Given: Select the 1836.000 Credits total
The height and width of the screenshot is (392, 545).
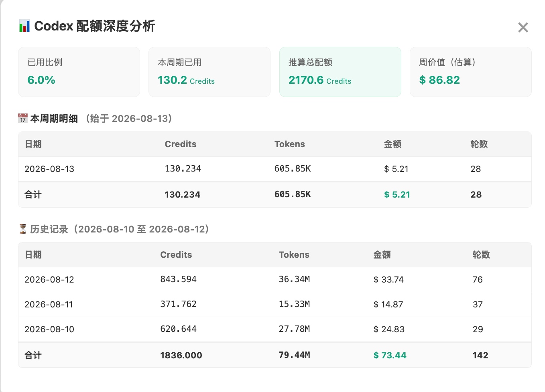Looking at the screenshot, I should click(x=181, y=356).
